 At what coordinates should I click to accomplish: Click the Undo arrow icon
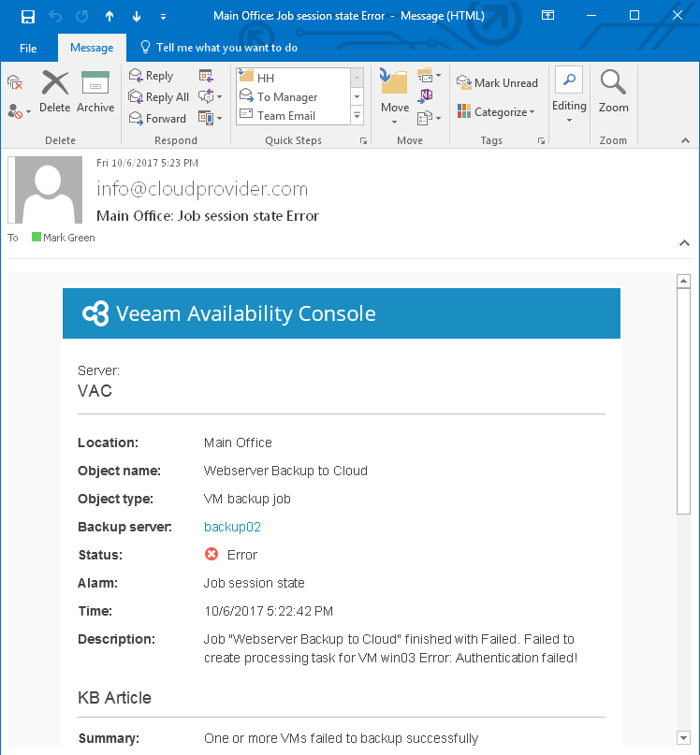[x=55, y=16]
